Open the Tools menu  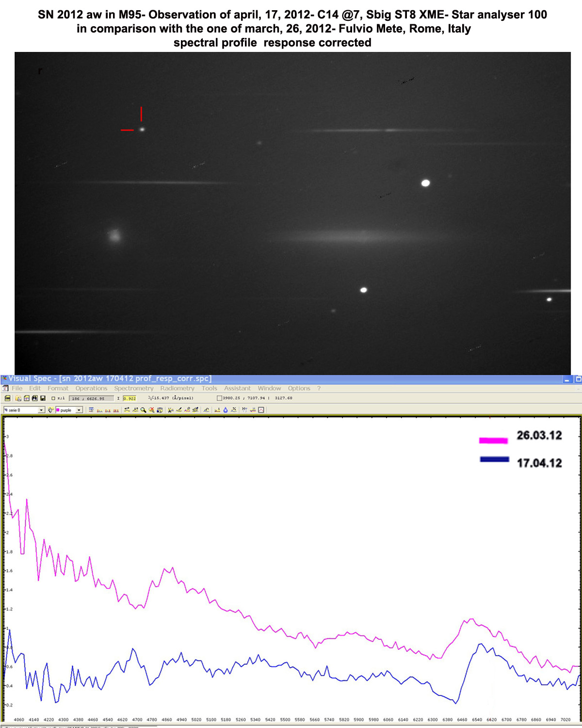click(210, 388)
